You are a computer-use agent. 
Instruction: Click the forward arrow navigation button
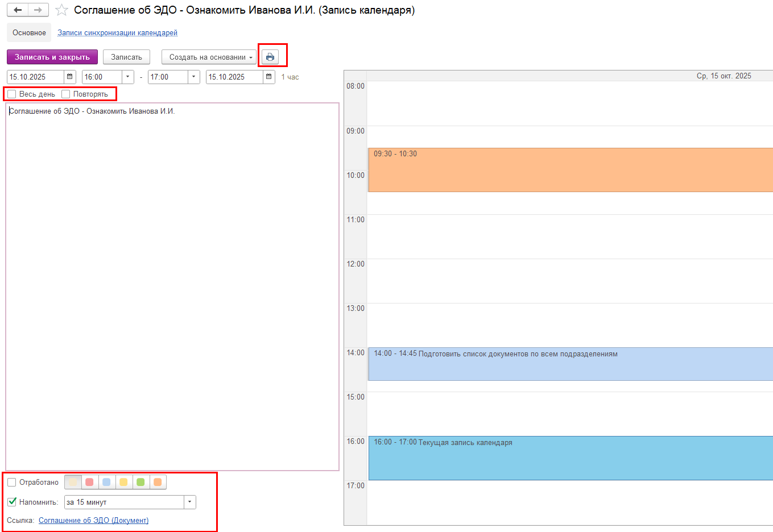pyautogui.click(x=38, y=10)
